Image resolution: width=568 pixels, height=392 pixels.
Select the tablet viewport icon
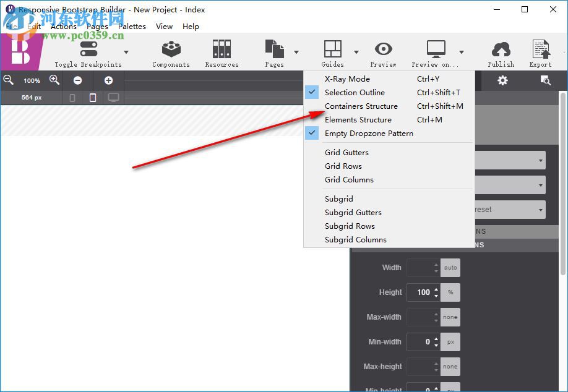93,98
